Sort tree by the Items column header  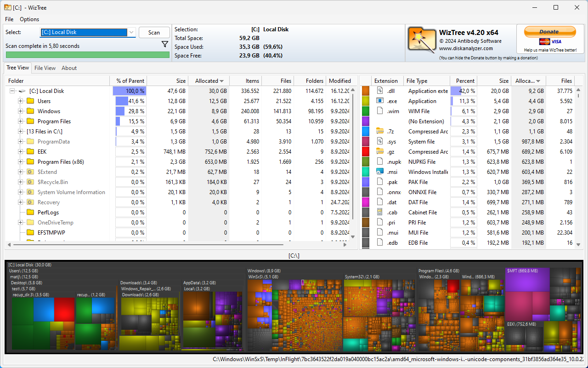click(x=245, y=81)
